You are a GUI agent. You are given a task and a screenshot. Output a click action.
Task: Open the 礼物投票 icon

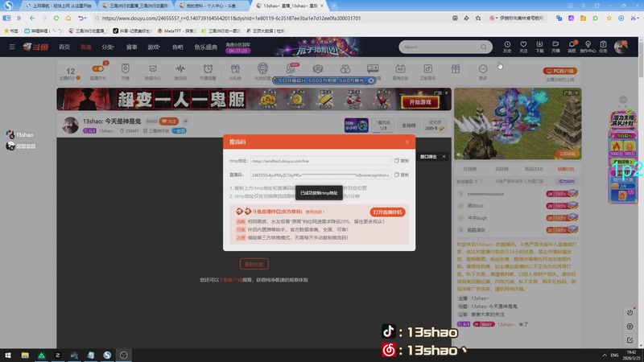click(x=263, y=72)
